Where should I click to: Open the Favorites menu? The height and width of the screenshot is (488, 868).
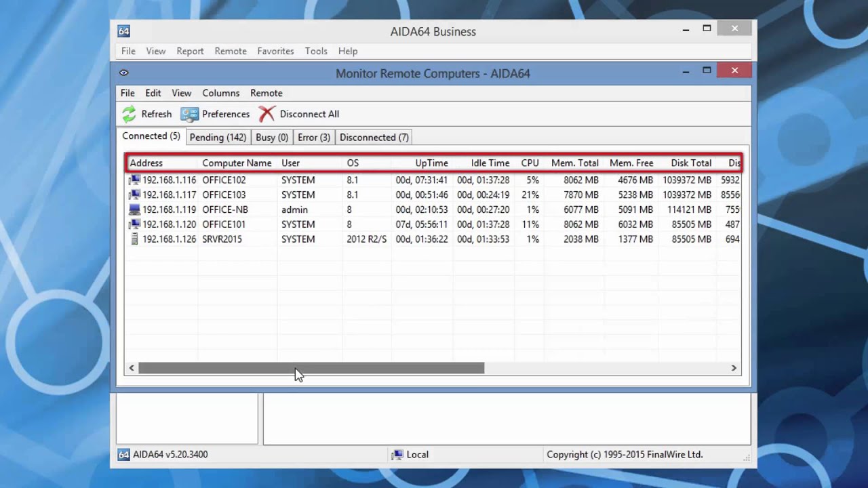click(275, 52)
